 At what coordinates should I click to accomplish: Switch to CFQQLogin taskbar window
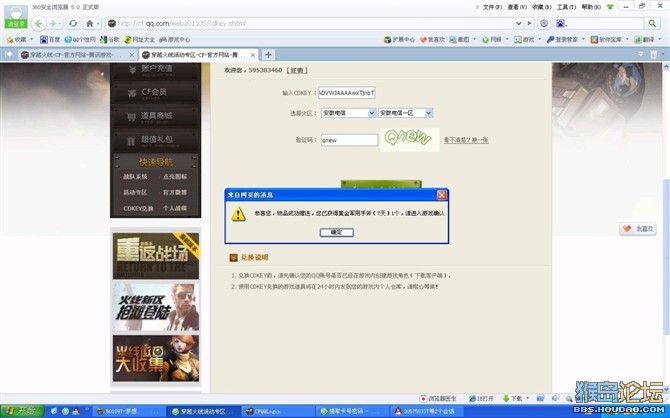(x=278, y=412)
